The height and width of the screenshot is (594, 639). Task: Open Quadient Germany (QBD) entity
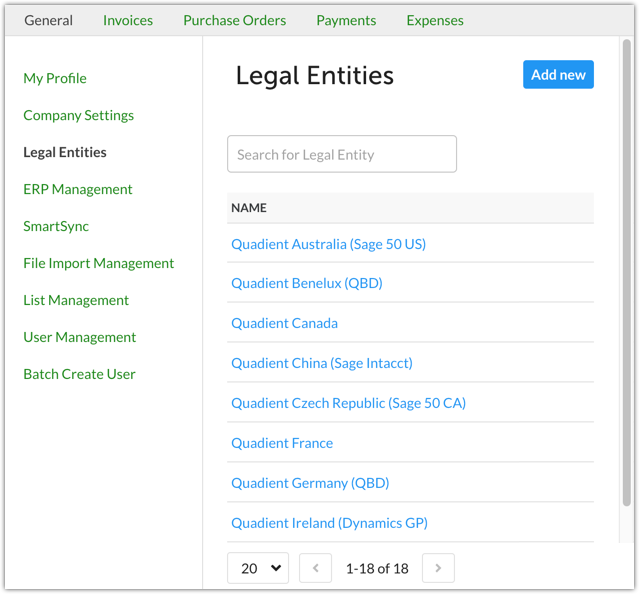310,483
